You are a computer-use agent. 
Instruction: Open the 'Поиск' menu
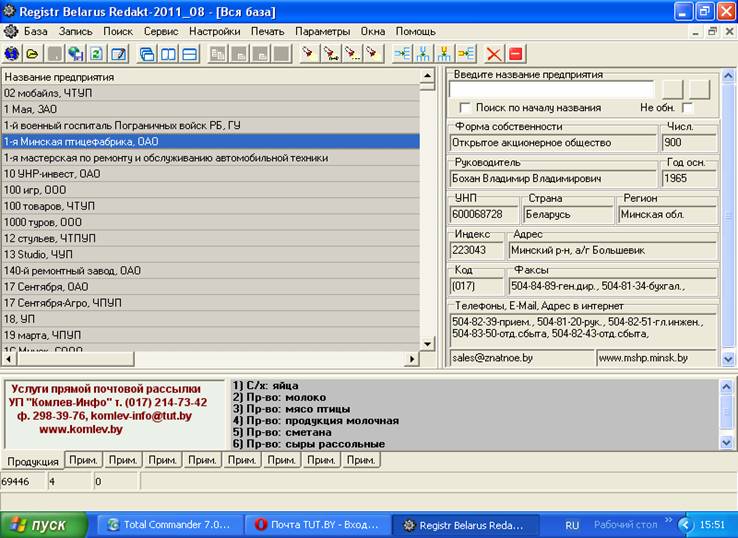pyautogui.click(x=118, y=31)
